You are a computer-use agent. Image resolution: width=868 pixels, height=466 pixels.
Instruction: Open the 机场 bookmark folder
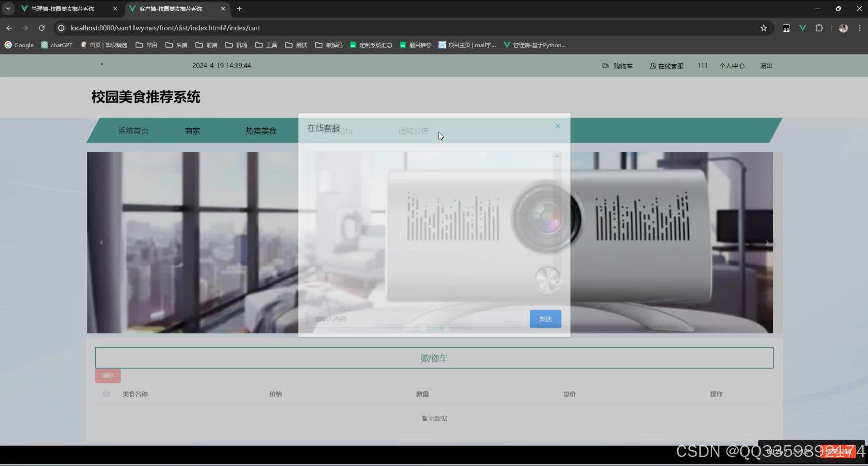pyautogui.click(x=236, y=45)
